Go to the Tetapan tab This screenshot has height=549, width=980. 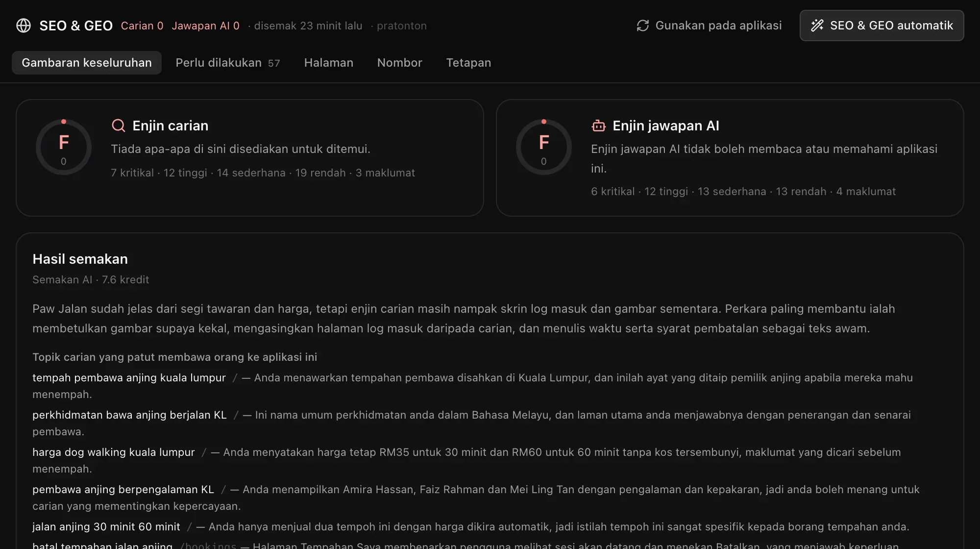(x=468, y=63)
